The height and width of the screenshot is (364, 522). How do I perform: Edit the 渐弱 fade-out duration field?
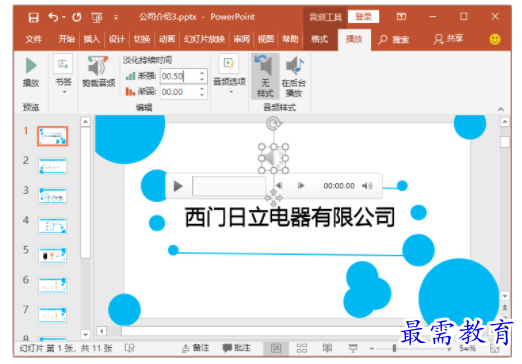coord(180,92)
